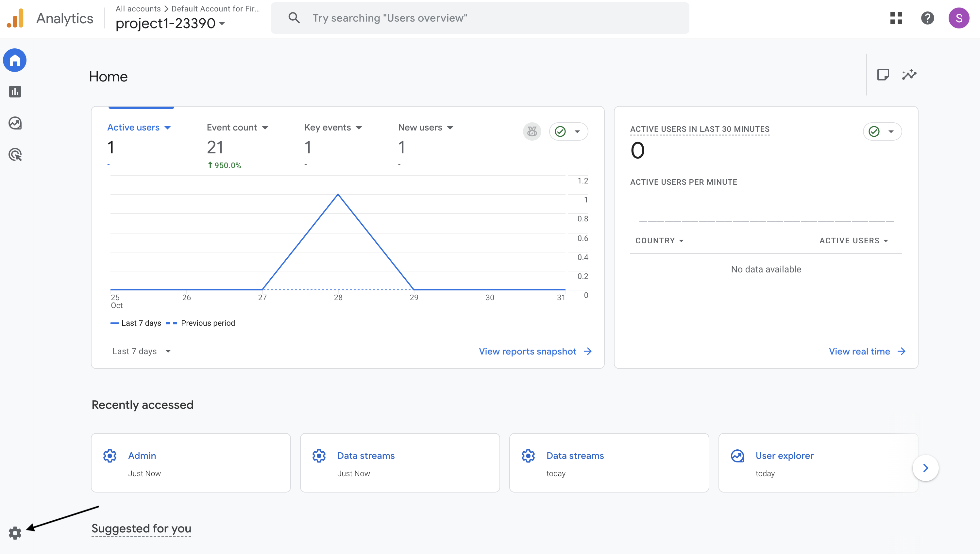Open data quality indicator on realtime card

[882, 132]
